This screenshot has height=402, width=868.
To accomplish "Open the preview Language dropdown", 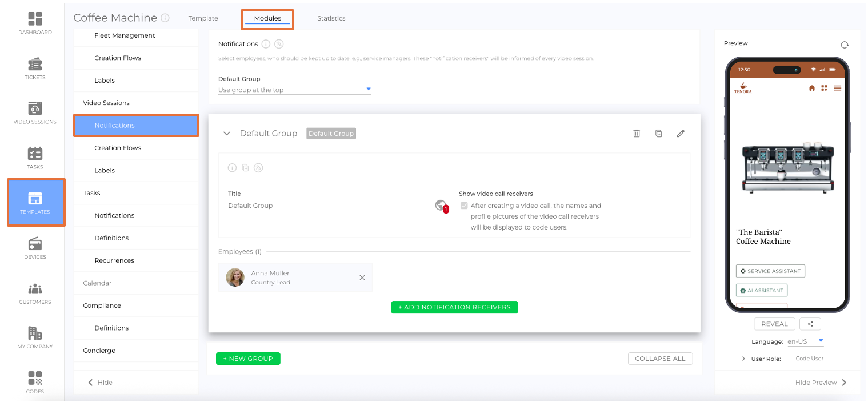I will [x=805, y=341].
